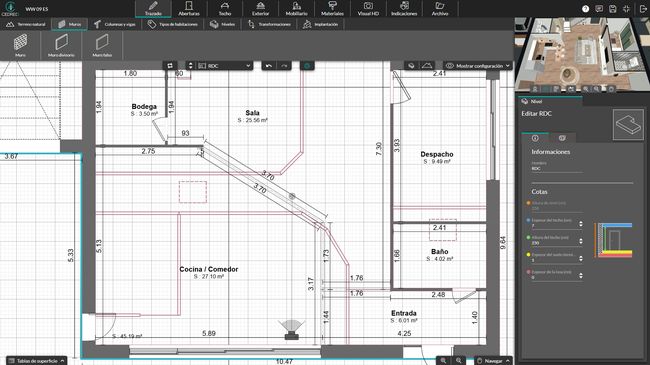This screenshot has height=365, width=650.
Task: Select the Muros subtab
Action: tap(70, 24)
